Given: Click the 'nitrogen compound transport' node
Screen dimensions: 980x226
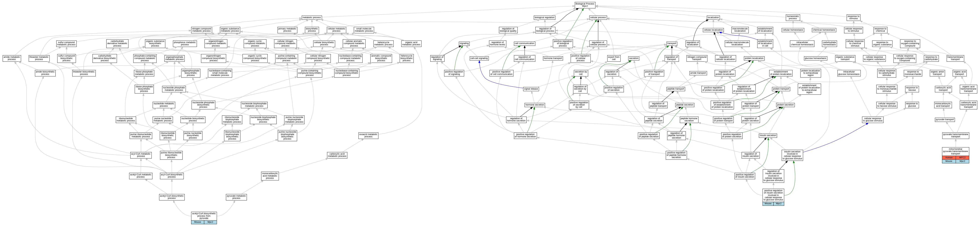Looking at the screenshot, I should 697,58.
